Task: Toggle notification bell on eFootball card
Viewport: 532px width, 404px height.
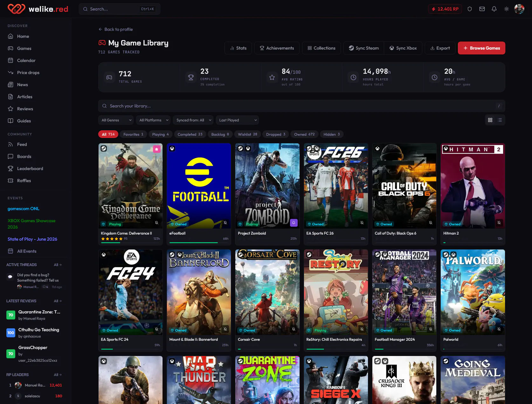Action: click(225, 223)
